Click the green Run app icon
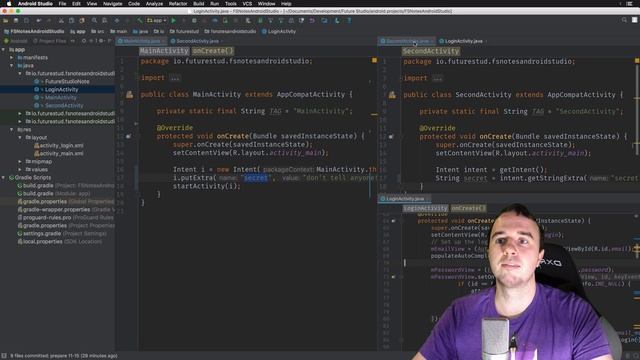 [173, 20]
